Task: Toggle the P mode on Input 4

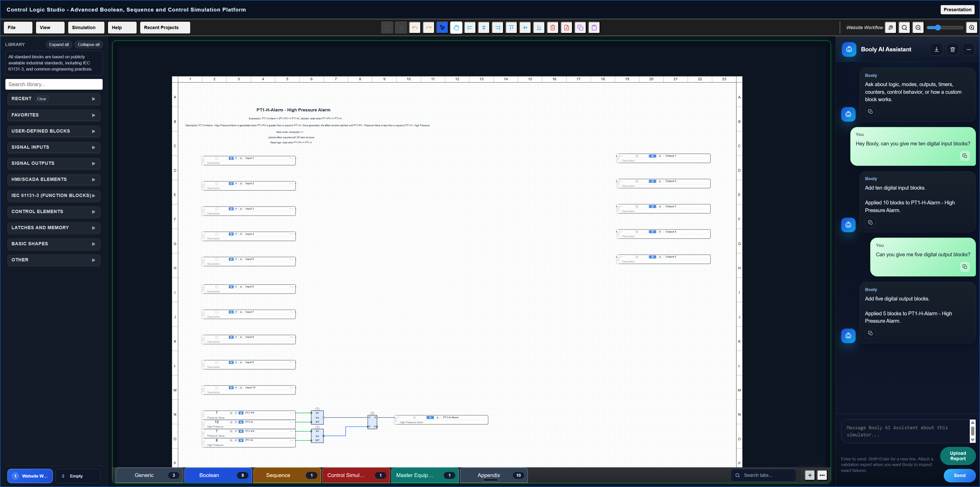Action: click(x=236, y=234)
